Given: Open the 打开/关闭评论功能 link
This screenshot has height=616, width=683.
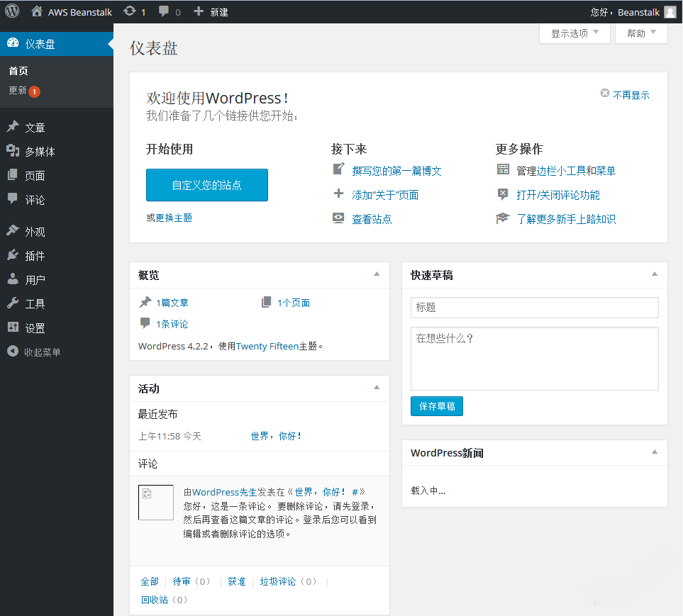Looking at the screenshot, I should (x=558, y=195).
